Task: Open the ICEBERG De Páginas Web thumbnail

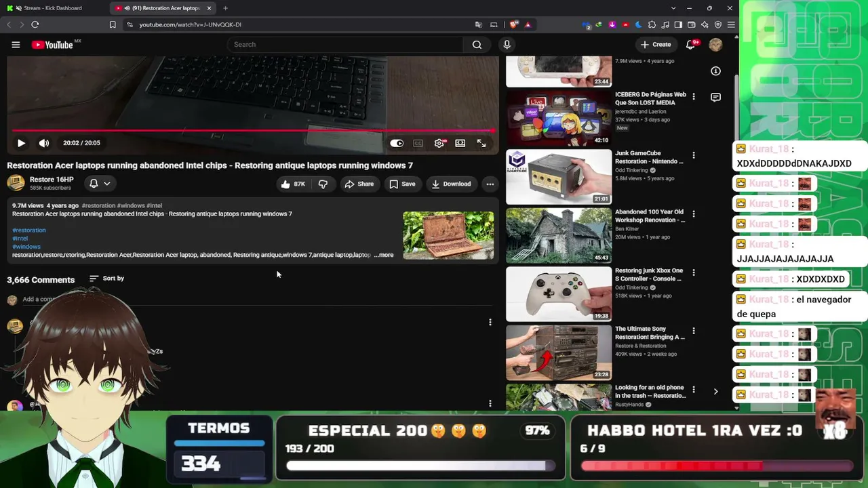Action: 559,118
